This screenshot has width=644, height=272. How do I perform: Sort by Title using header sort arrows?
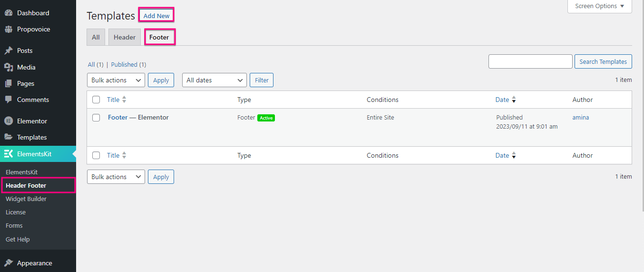[124, 100]
